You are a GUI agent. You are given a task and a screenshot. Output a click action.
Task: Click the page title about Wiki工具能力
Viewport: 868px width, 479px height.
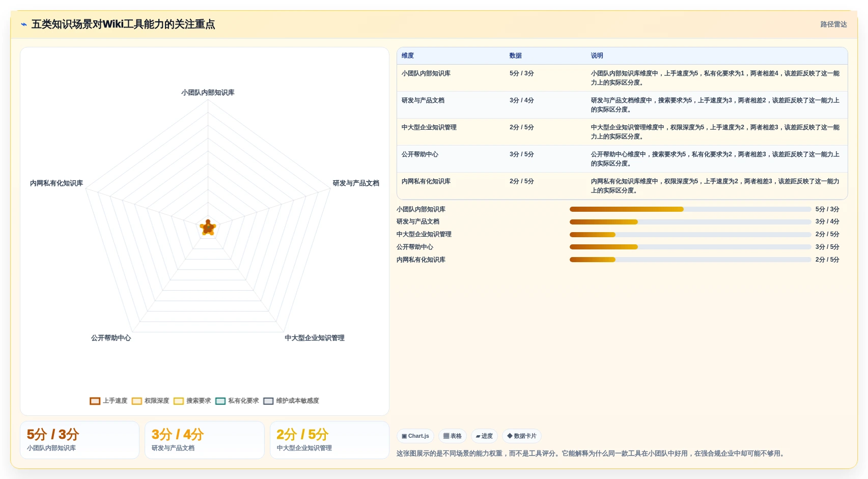click(123, 24)
